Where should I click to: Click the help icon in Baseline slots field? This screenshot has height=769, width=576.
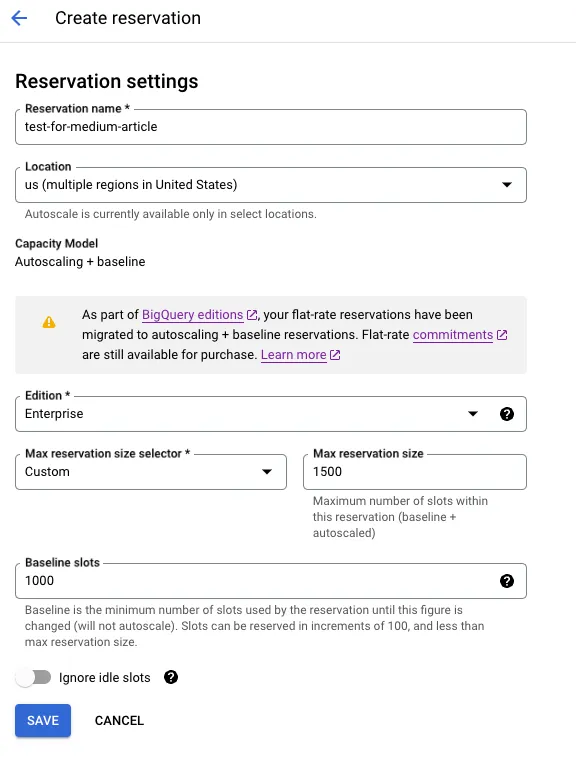click(x=506, y=581)
